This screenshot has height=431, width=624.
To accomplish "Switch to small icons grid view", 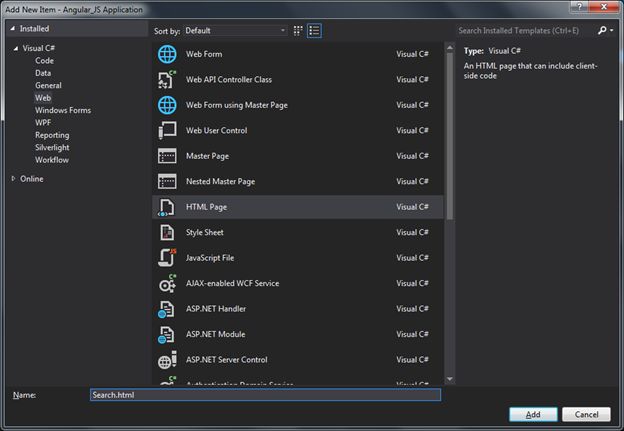I will coord(298,31).
